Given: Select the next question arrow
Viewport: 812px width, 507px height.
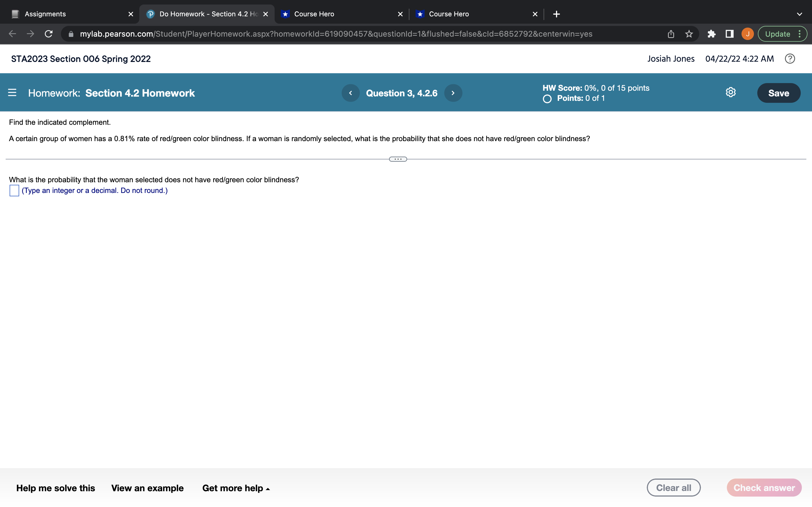Looking at the screenshot, I should click(x=453, y=93).
